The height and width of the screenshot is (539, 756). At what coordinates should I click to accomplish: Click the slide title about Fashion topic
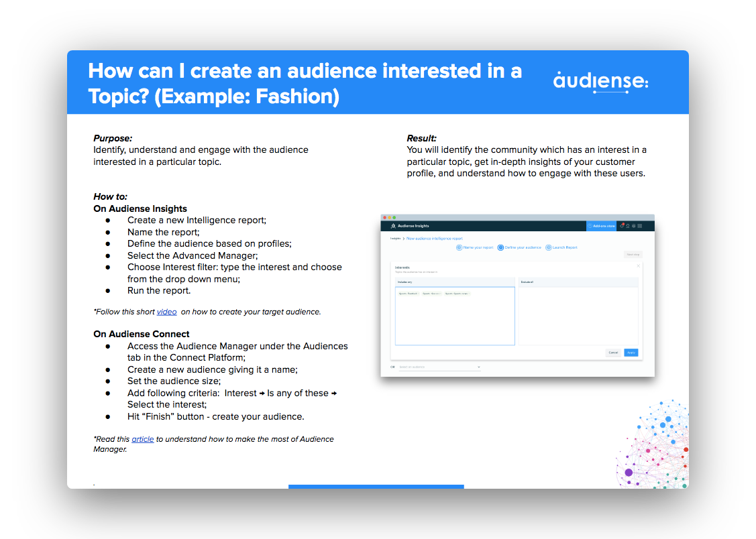[305, 83]
